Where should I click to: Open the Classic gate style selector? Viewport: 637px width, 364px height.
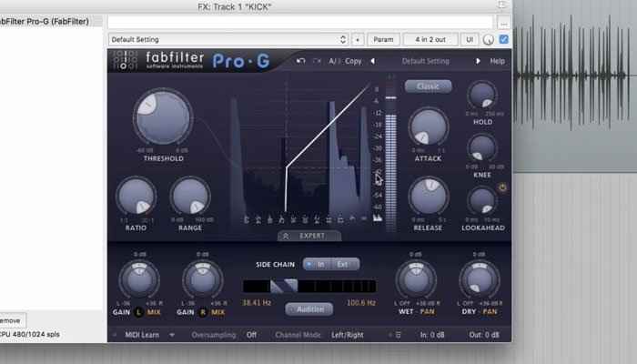click(x=428, y=86)
